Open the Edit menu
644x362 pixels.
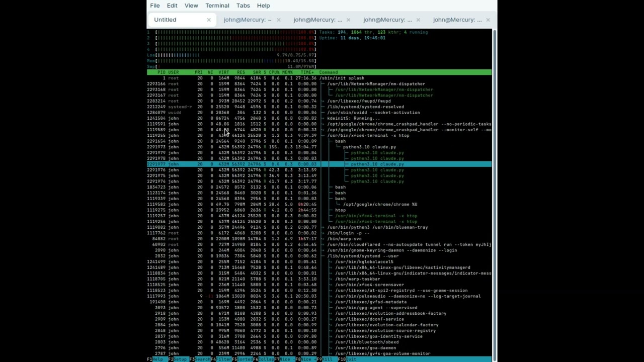172,6
